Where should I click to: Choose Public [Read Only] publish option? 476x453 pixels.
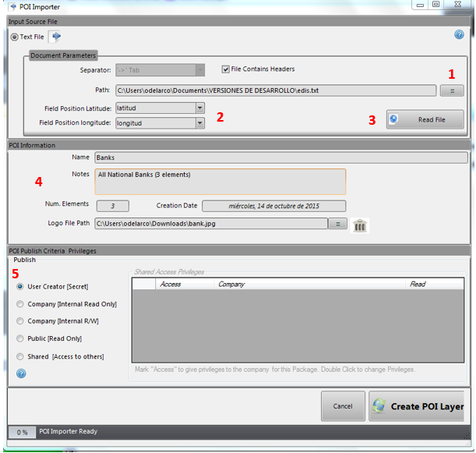[x=20, y=338]
